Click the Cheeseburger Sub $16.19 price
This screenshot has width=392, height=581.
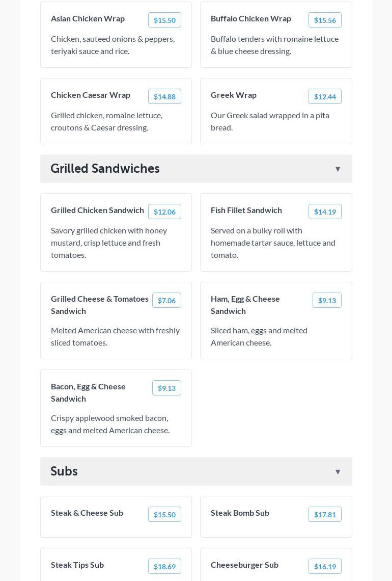pyautogui.click(x=325, y=567)
